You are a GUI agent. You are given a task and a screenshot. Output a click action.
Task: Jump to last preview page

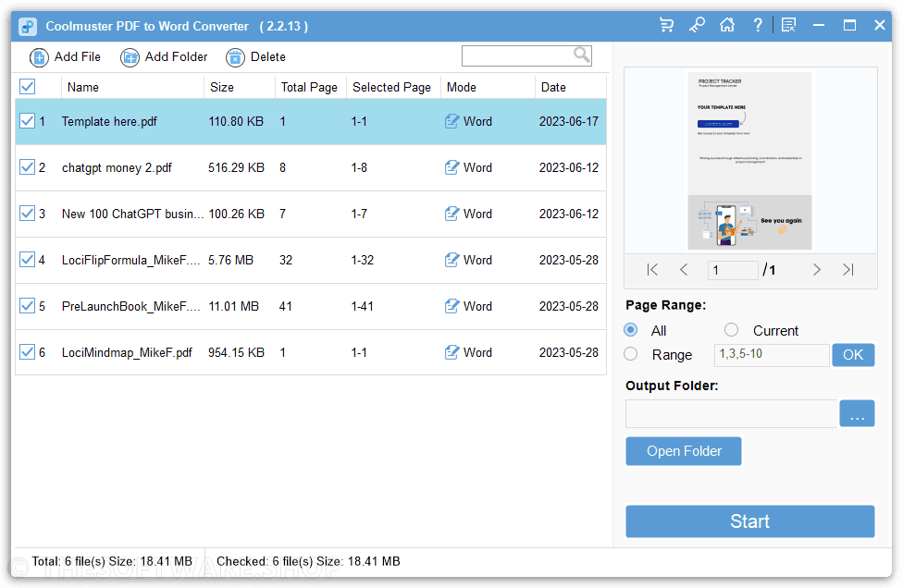847,269
